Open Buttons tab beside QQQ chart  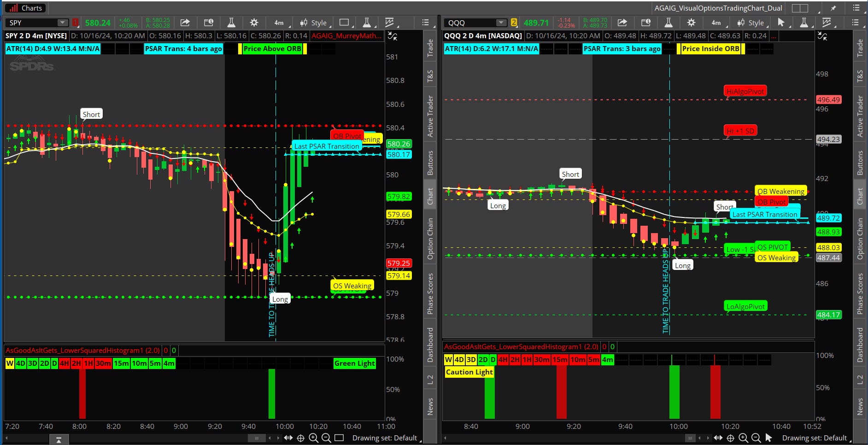coord(860,163)
